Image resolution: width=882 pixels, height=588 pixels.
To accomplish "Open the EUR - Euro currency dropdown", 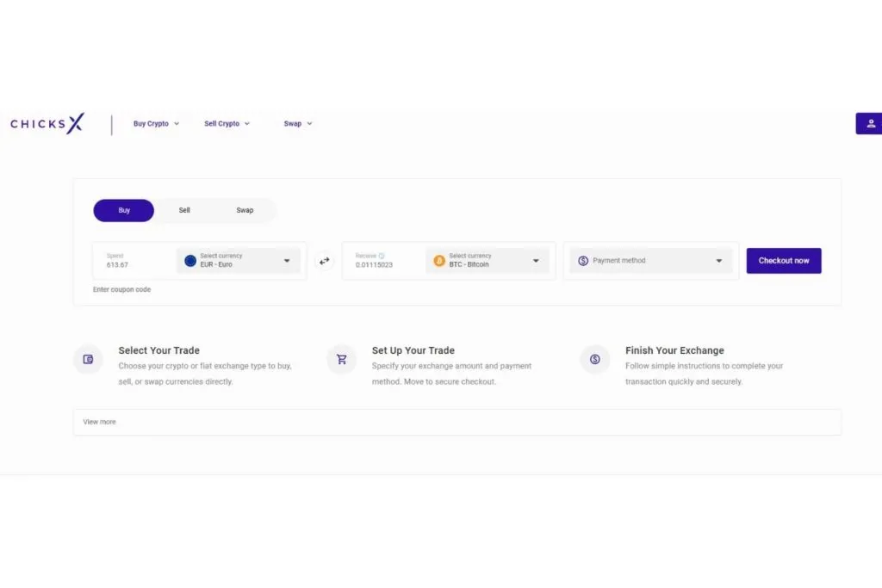I will click(x=239, y=261).
